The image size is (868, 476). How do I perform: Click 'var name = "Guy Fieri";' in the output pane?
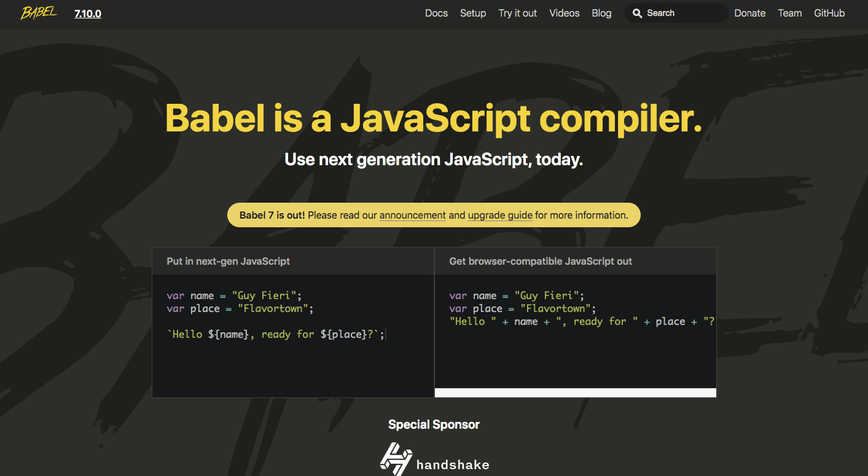pyautogui.click(x=517, y=295)
